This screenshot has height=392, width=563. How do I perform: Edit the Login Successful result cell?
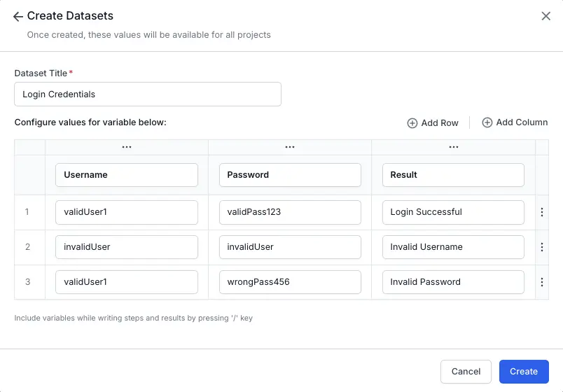coord(453,212)
